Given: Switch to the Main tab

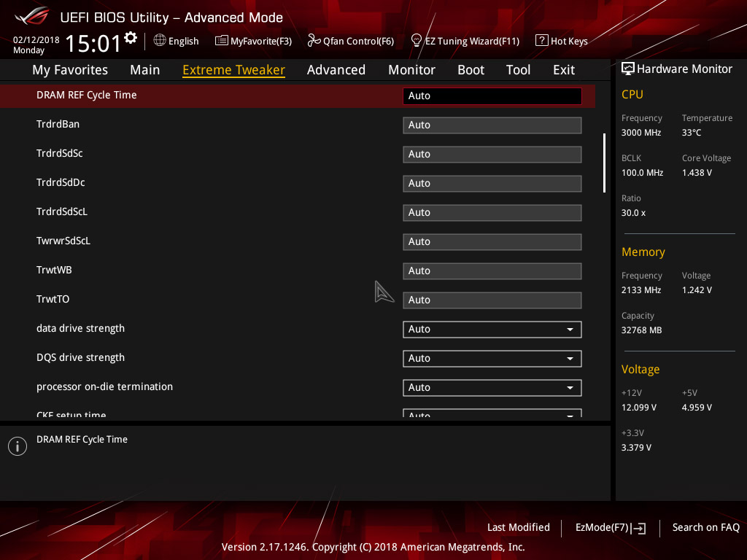Looking at the screenshot, I should coord(145,70).
